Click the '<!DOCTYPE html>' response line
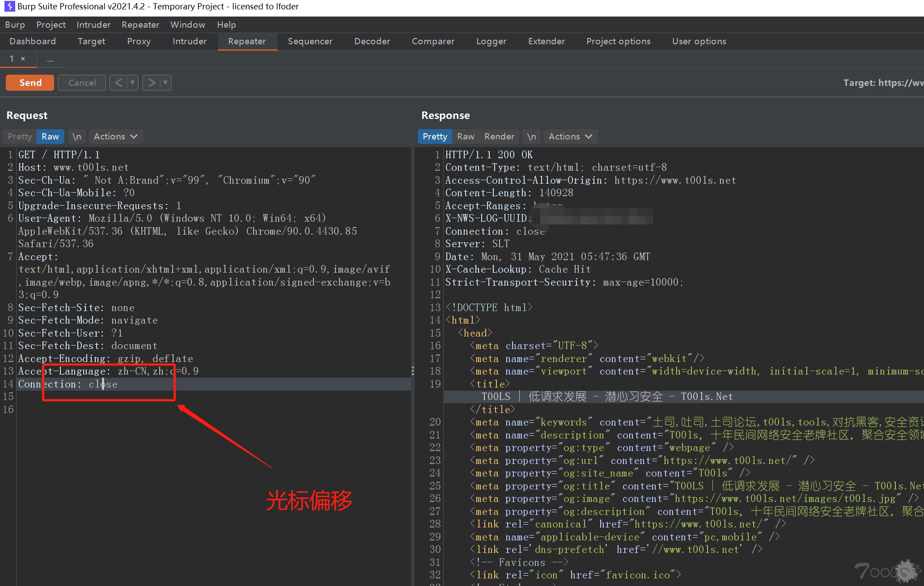 click(x=489, y=308)
